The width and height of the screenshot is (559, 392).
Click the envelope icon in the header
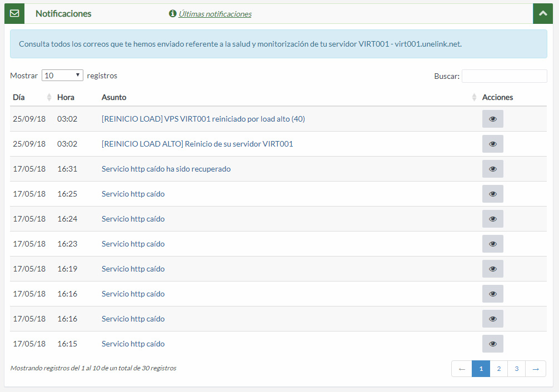pyautogui.click(x=14, y=13)
